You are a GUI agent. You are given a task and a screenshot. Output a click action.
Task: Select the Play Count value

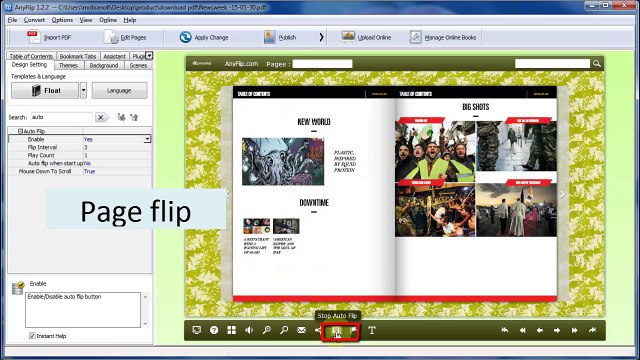(x=117, y=155)
